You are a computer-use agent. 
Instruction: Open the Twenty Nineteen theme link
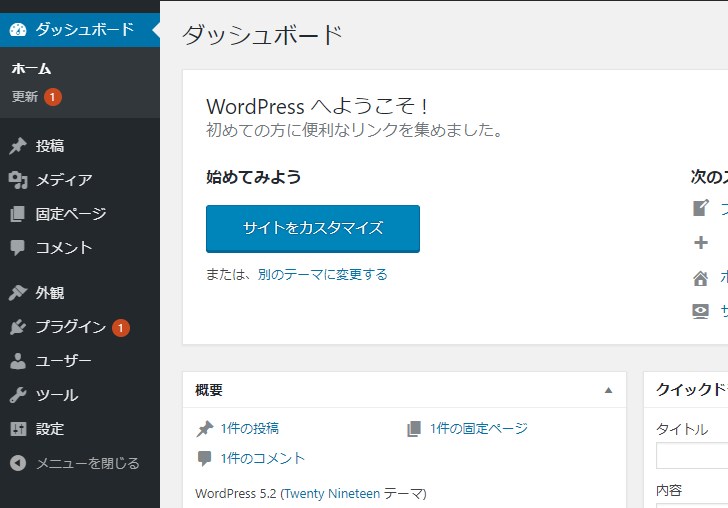point(332,493)
